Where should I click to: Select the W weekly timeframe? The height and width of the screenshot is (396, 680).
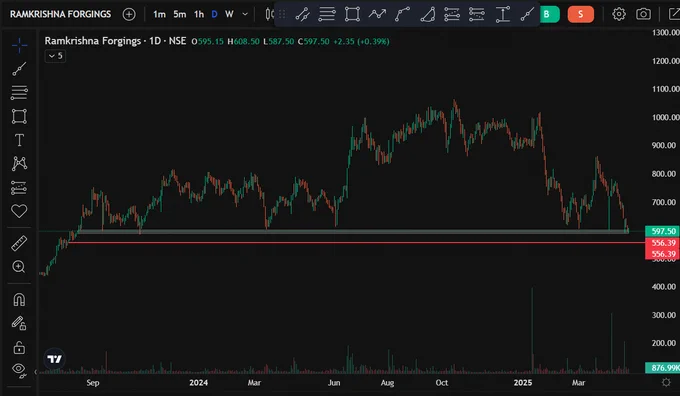click(229, 14)
